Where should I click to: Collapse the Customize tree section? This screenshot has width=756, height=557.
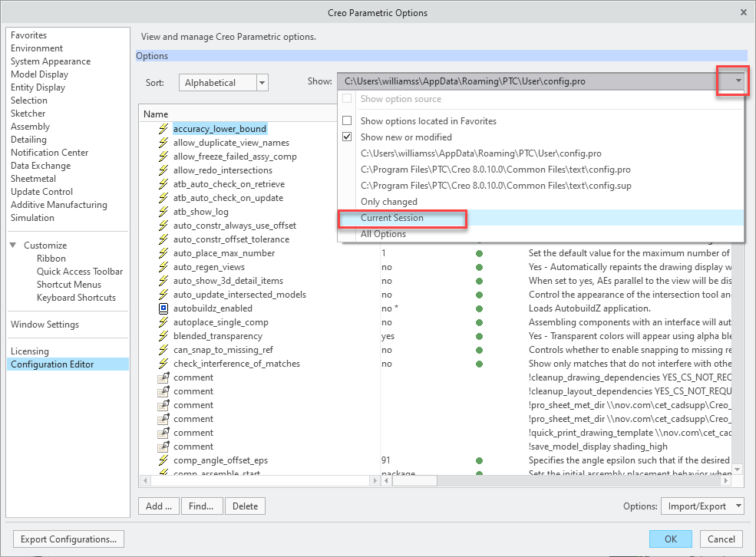click(15, 246)
